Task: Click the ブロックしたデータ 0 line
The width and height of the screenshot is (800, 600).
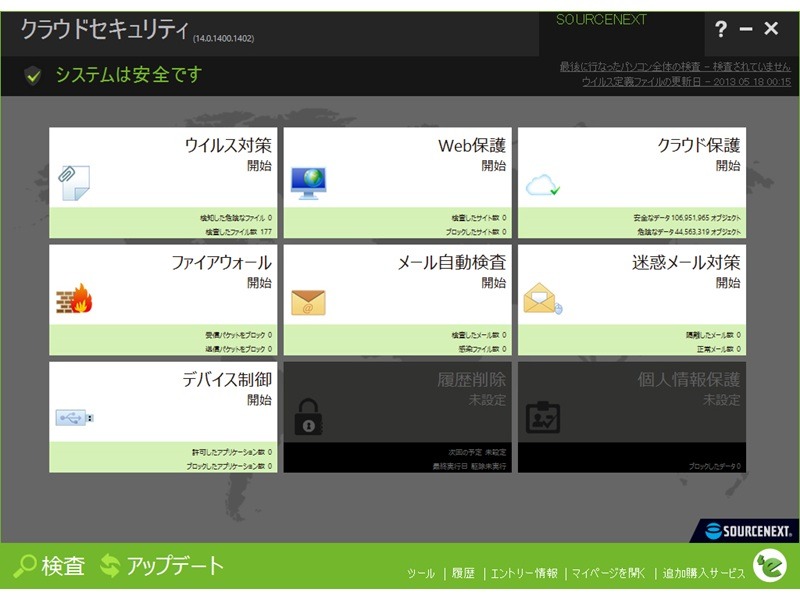Action: click(x=715, y=466)
